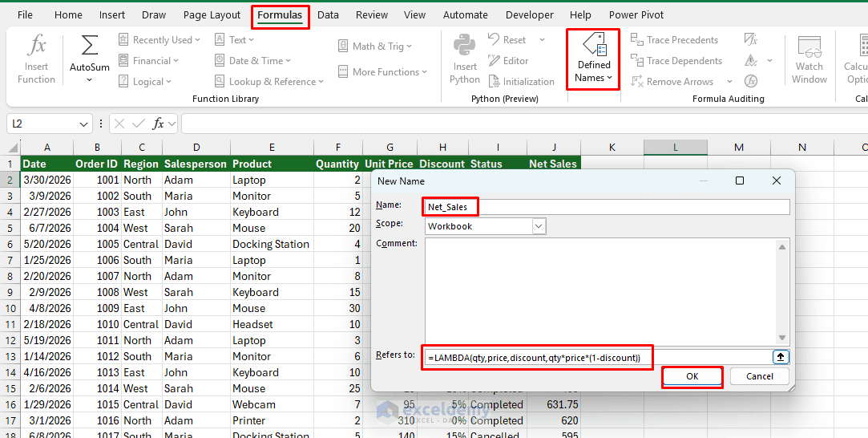Click Trace Dependents
Viewport: 868px width, 438px height.
tap(676, 61)
